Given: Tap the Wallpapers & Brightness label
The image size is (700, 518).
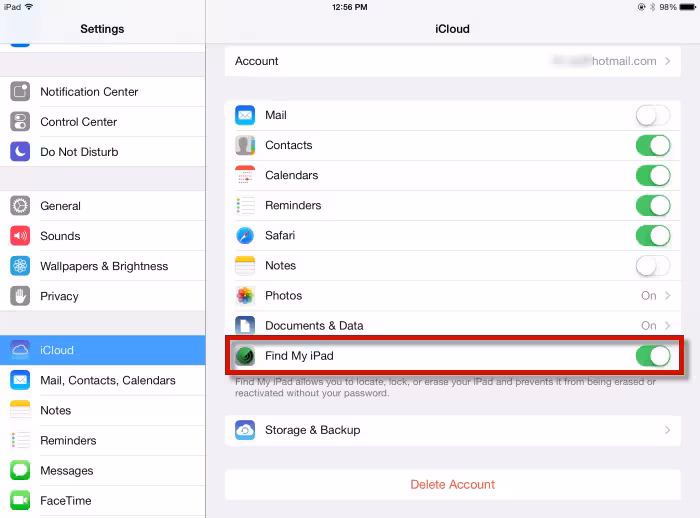Looking at the screenshot, I should 104,266.
